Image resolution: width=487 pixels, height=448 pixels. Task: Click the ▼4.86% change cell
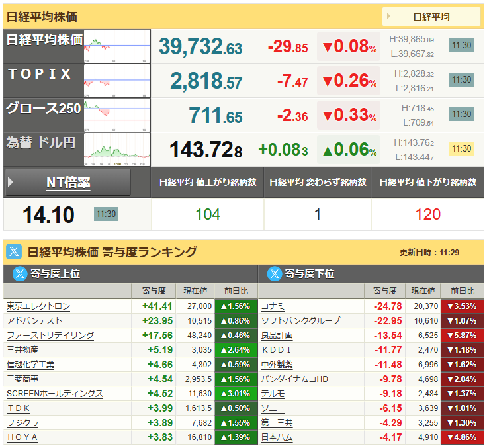[463, 437]
